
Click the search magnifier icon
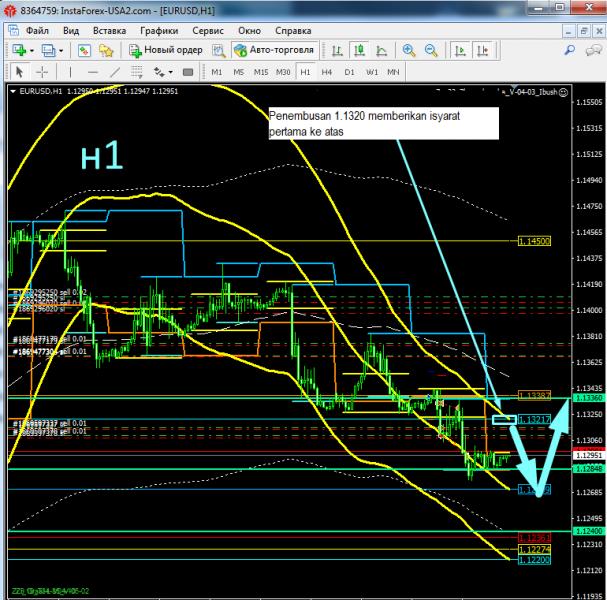[x=571, y=50]
